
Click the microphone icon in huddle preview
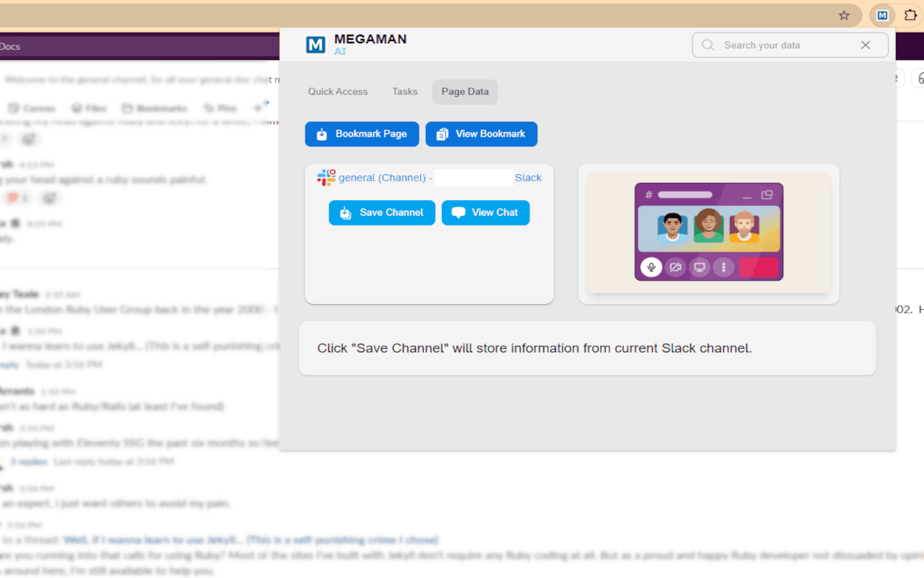pos(650,267)
